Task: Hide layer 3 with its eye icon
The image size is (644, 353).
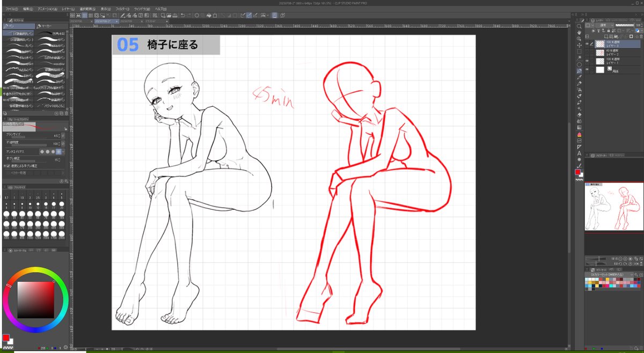Action: pos(588,44)
